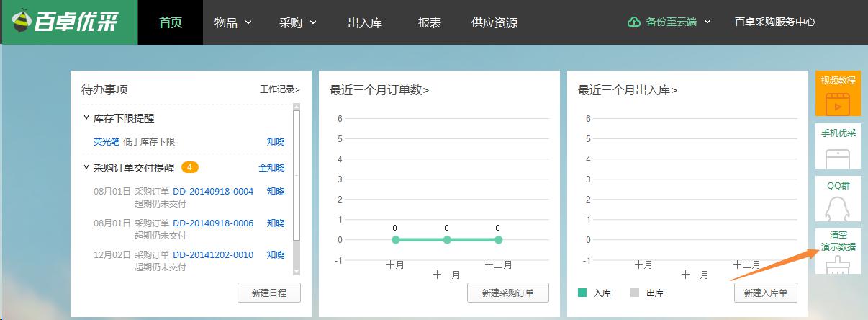Go to the 出入库 menu
The width and height of the screenshot is (868, 320).
pyautogui.click(x=365, y=22)
